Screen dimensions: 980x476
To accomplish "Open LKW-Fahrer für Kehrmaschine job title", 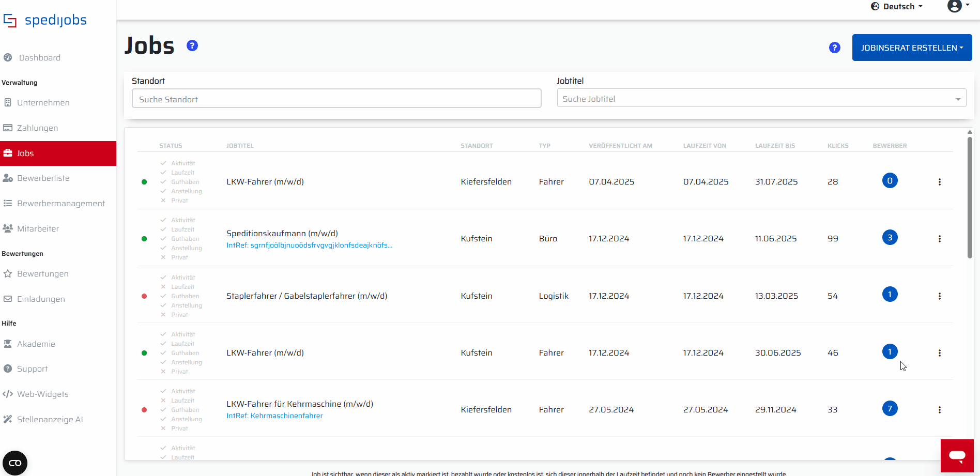I will 300,404.
